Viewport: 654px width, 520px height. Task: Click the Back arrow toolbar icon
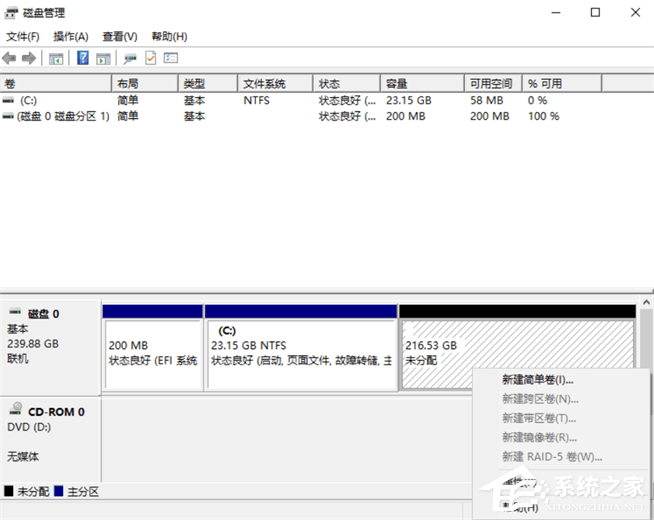[9, 58]
